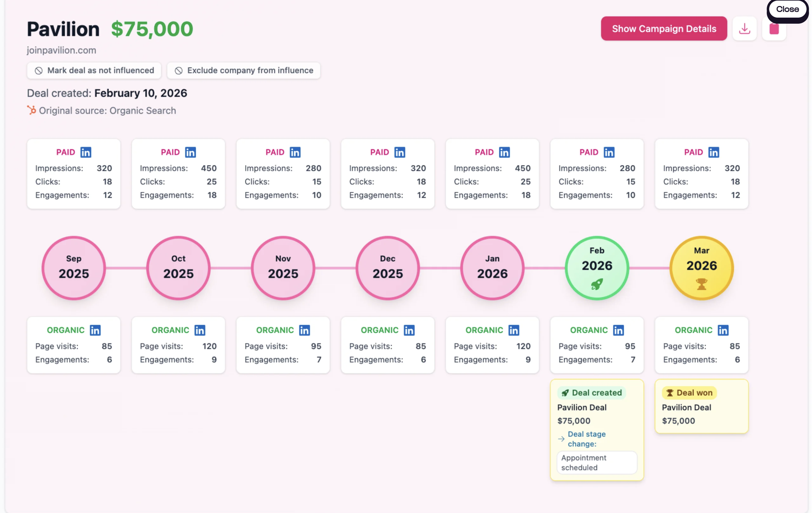Screen dimensions: 812x513
Task: Click the Original source: Organic Search text
Action: pos(107,110)
